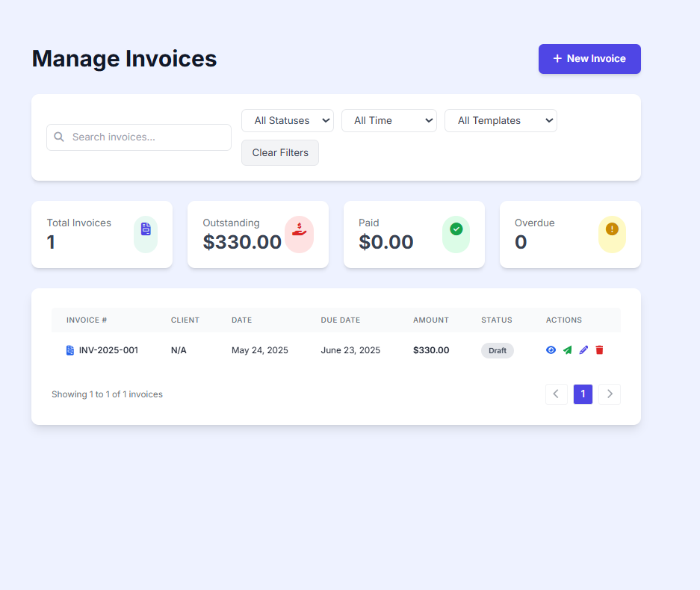Send invoice INV-2025-001 with paper plane icon

(x=568, y=350)
